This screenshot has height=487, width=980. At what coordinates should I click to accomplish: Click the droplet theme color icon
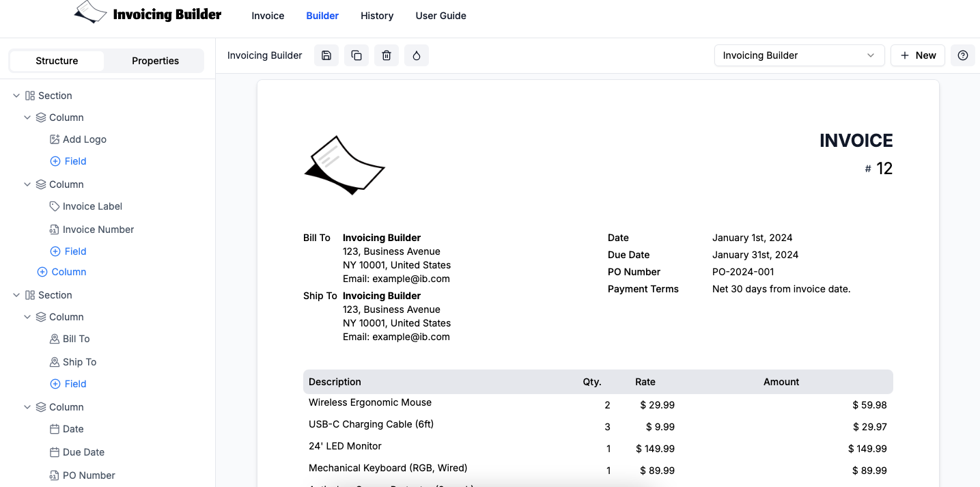(x=417, y=55)
